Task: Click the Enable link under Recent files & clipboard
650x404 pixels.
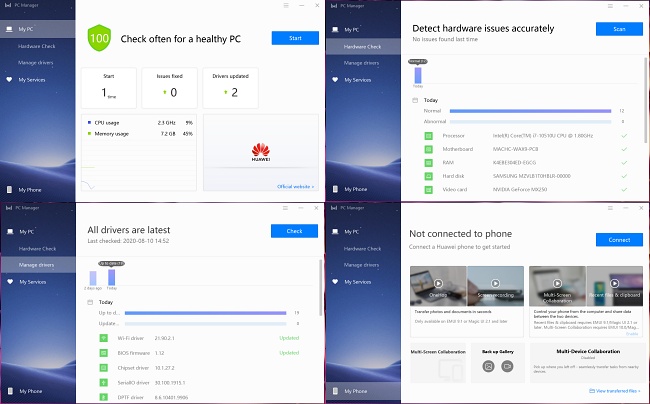Action: click(632, 334)
